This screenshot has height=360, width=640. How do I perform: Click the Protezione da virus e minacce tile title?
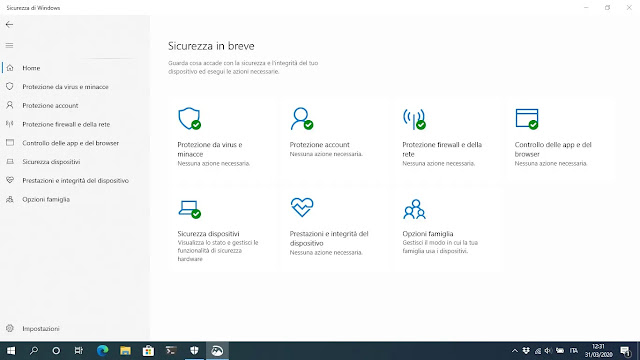[x=210, y=149]
